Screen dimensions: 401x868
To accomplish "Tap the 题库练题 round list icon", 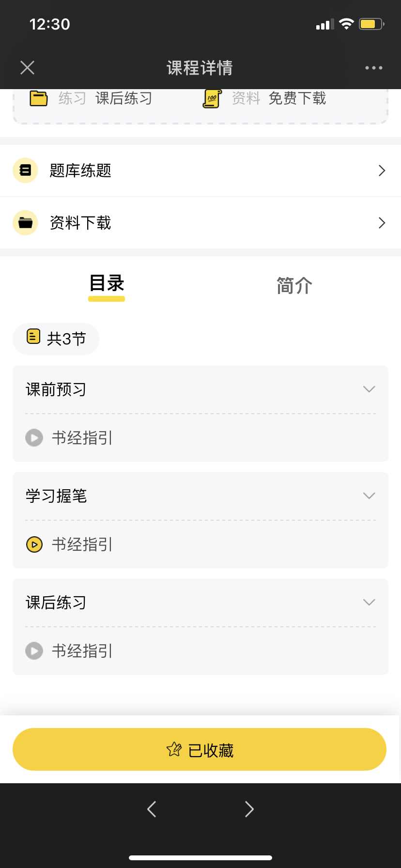I will pos(25,170).
